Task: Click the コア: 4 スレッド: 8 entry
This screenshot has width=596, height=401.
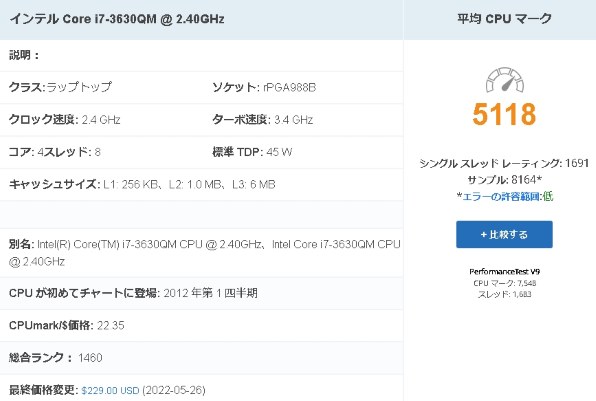Action: (x=55, y=152)
